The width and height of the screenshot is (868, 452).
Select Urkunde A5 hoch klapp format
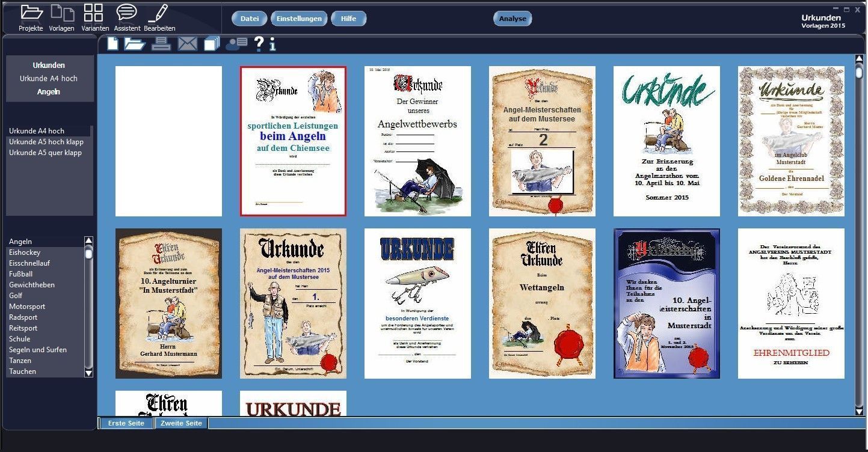coord(46,142)
